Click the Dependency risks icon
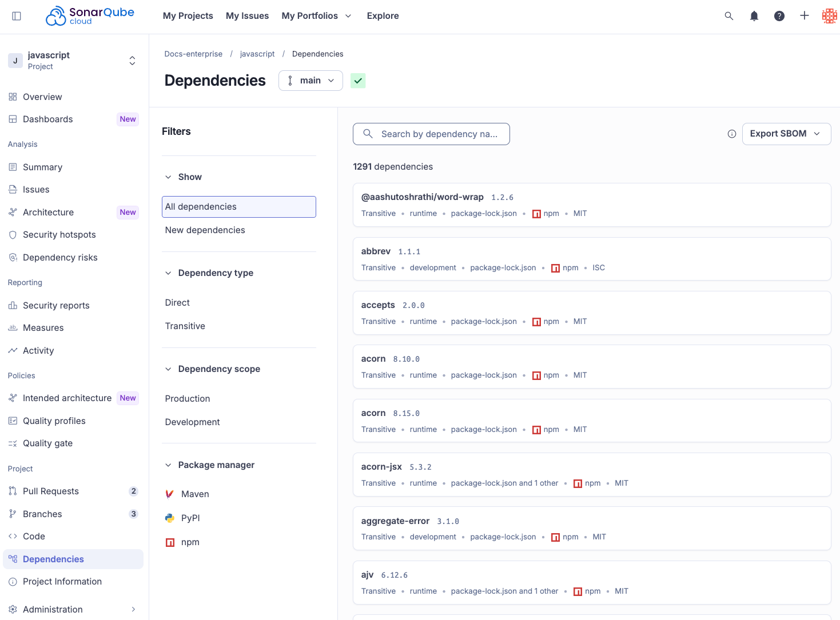840x620 pixels. click(x=13, y=258)
